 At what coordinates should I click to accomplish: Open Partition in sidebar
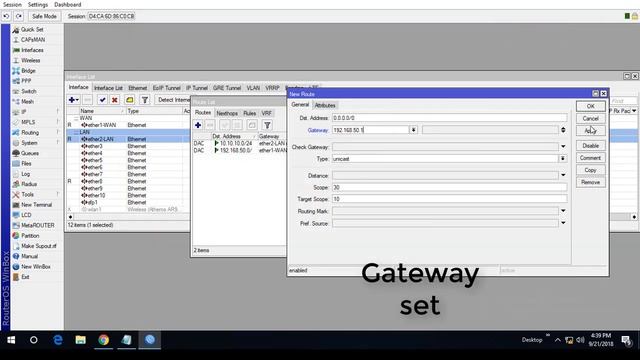(x=30, y=236)
